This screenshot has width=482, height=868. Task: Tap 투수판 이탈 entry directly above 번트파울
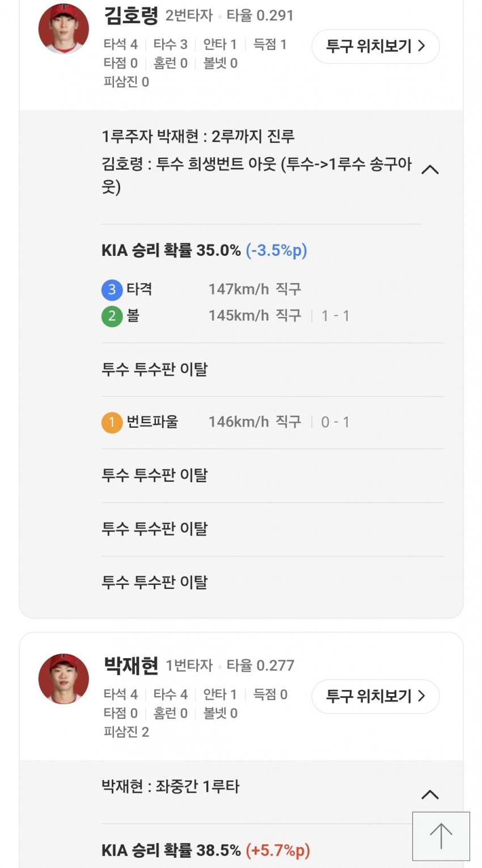coord(155,369)
